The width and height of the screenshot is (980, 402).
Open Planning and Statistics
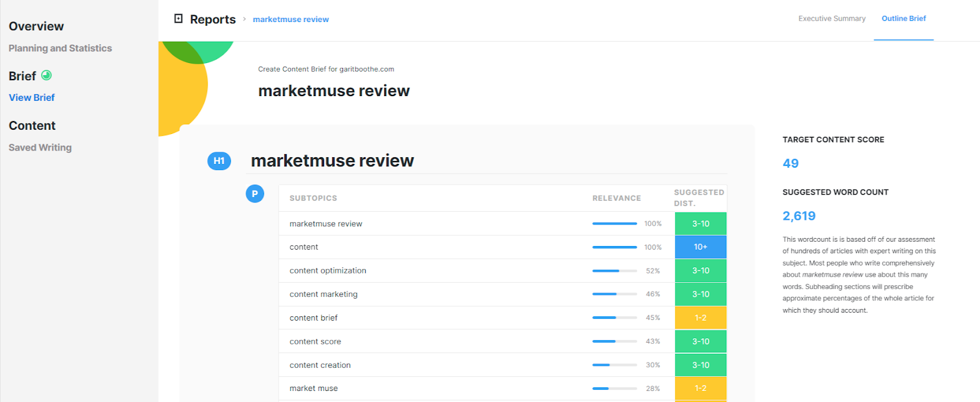(x=60, y=48)
